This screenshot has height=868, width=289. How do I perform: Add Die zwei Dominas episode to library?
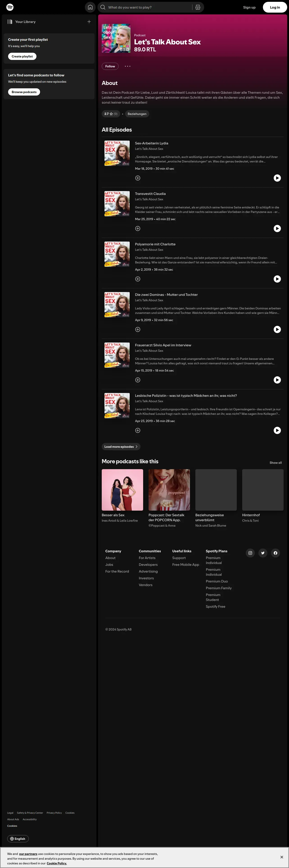pos(138,329)
